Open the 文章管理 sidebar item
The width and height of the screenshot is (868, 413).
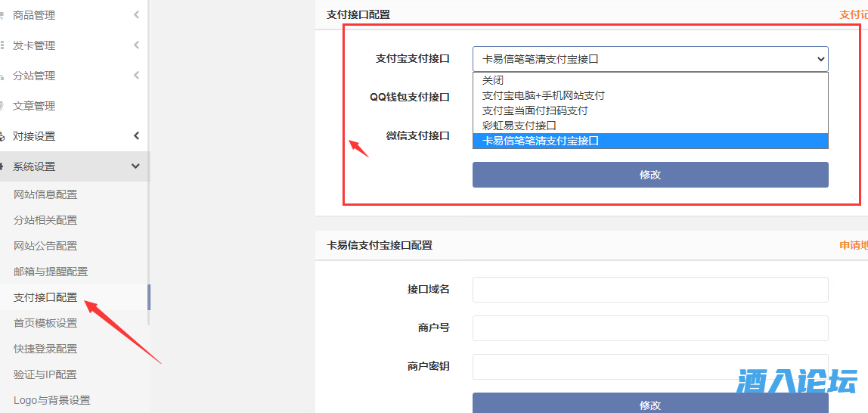pyautogui.click(x=34, y=106)
